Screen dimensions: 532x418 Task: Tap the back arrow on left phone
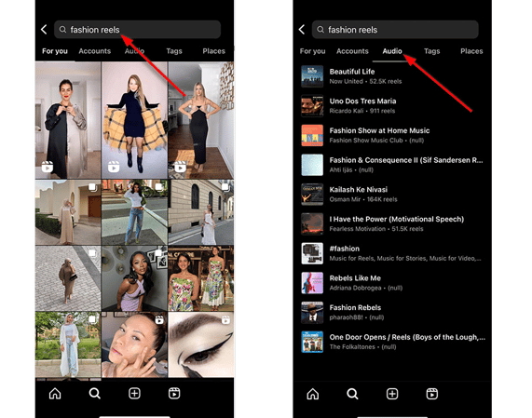click(x=44, y=30)
